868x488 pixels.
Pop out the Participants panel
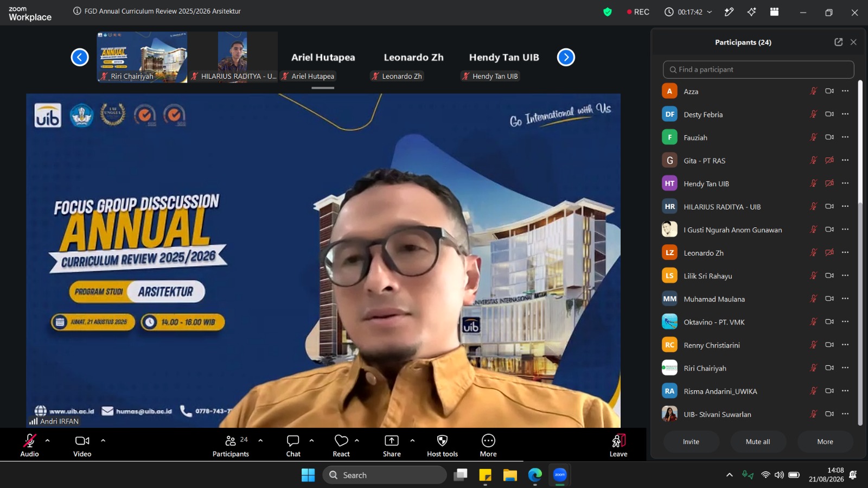(x=838, y=42)
